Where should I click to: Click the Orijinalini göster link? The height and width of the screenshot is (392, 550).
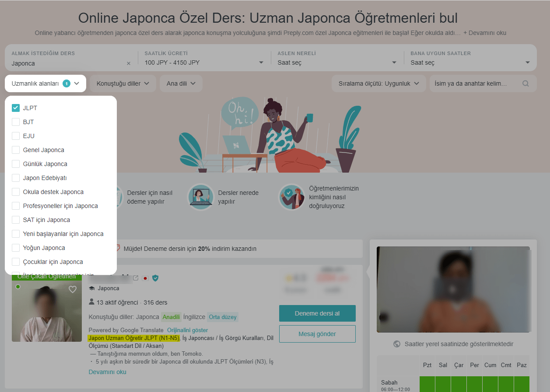[188, 330]
